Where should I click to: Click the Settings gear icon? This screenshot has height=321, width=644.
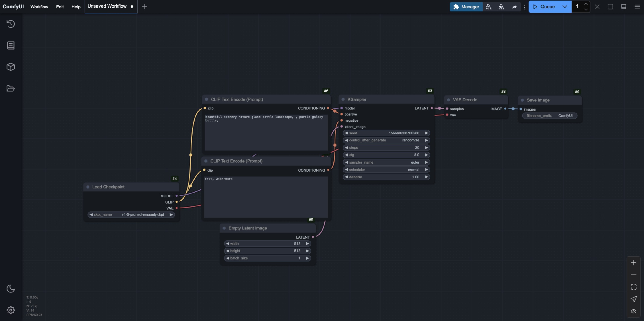coord(11,310)
